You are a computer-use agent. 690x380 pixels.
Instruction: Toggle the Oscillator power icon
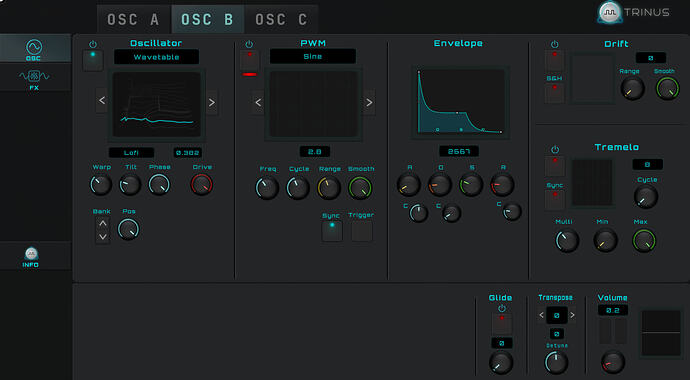93,44
